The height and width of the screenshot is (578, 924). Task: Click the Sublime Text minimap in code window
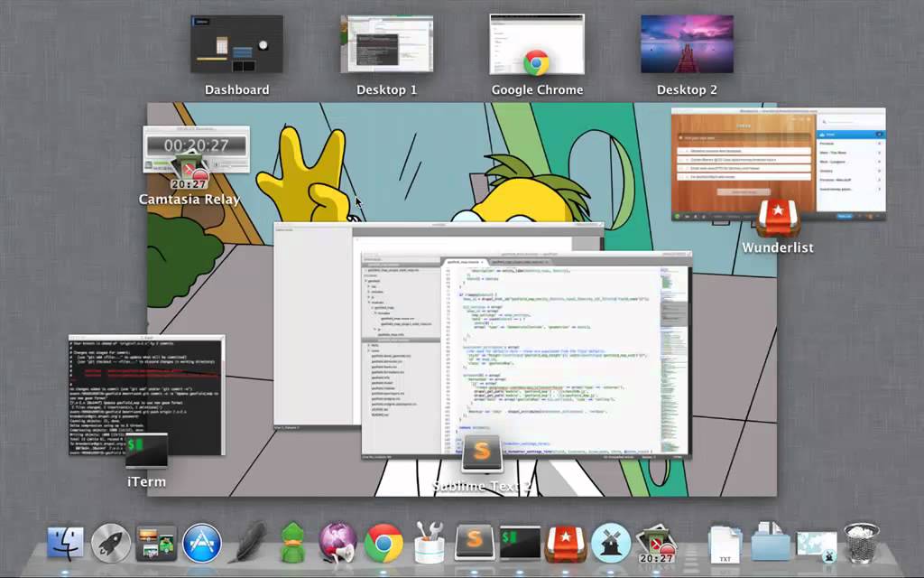(672, 359)
